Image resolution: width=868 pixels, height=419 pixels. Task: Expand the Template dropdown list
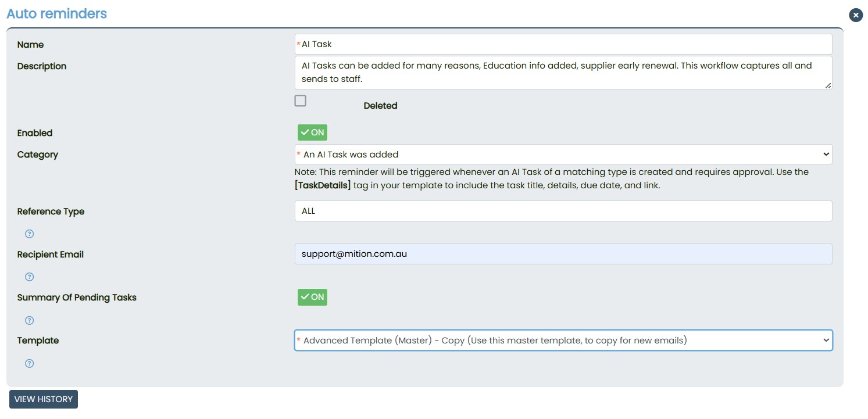tap(563, 341)
